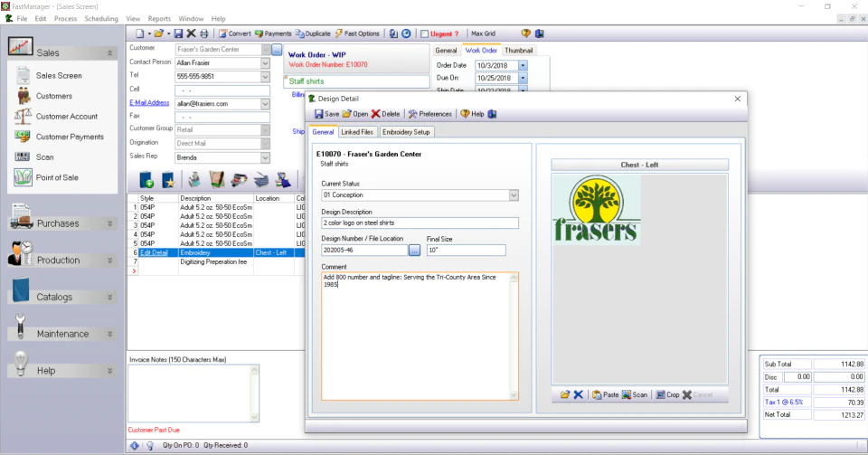This screenshot has width=868, height=455.
Task: Open the Process menu
Action: (x=65, y=18)
